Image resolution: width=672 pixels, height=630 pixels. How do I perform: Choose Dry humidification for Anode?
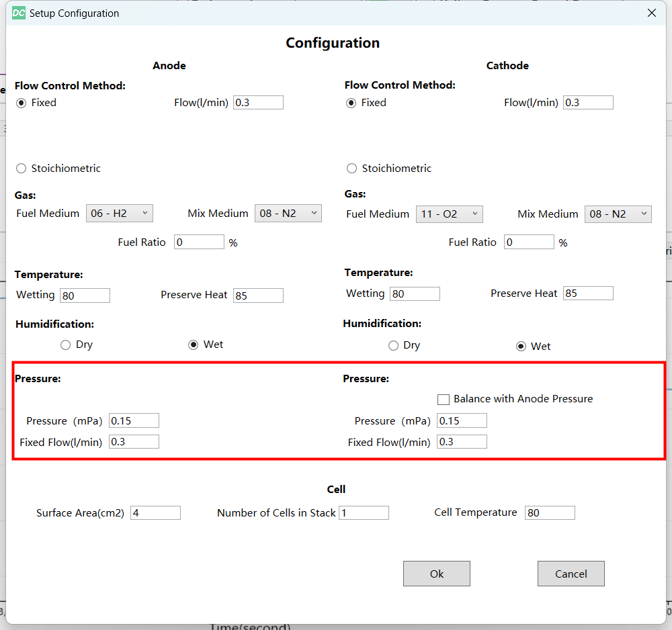coord(65,345)
